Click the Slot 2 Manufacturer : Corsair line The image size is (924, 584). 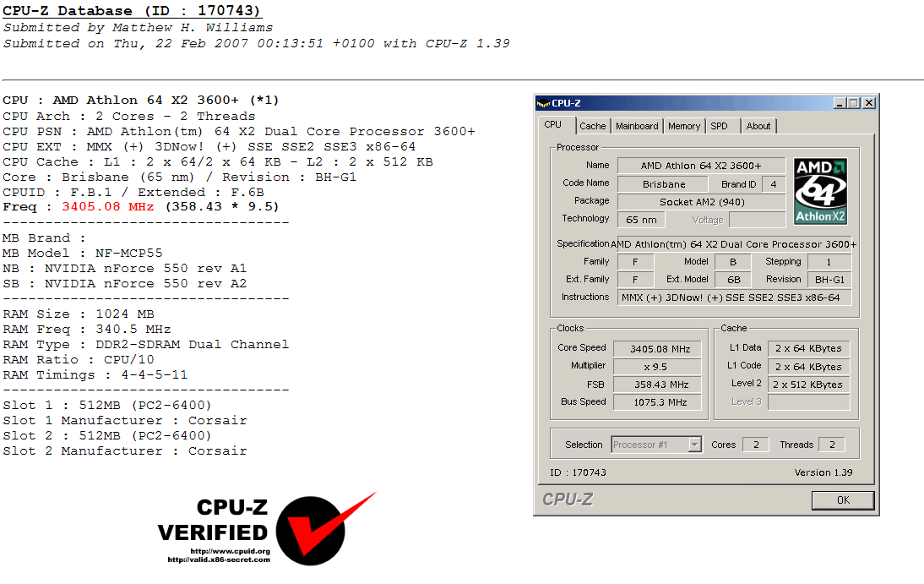[124, 450]
